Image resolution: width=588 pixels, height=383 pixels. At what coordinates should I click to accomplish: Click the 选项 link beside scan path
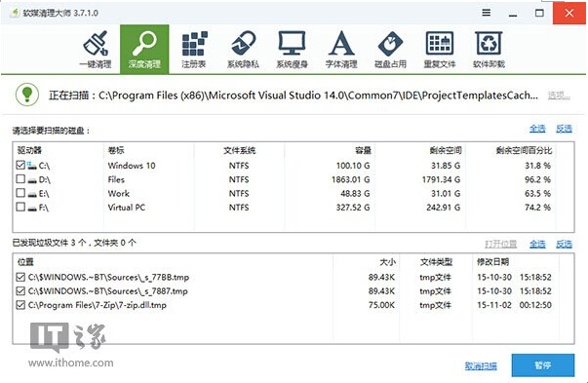pyautogui.click(x=559, y=96)
